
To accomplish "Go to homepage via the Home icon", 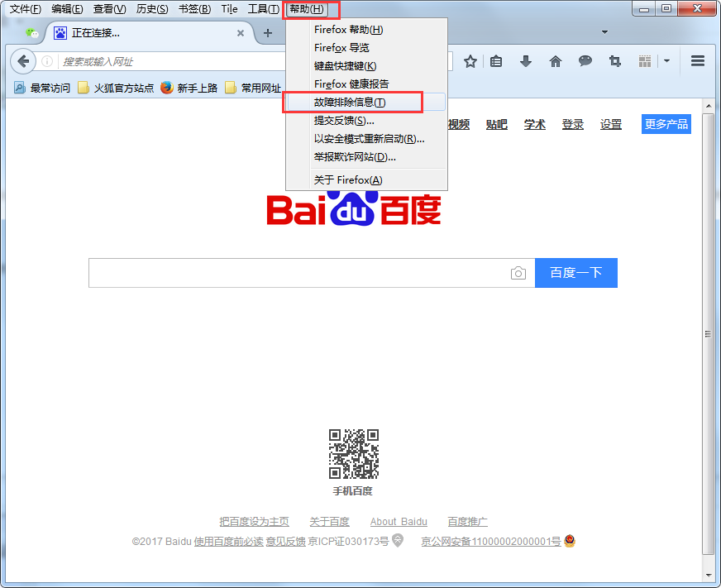I will (x=555, y=61).
